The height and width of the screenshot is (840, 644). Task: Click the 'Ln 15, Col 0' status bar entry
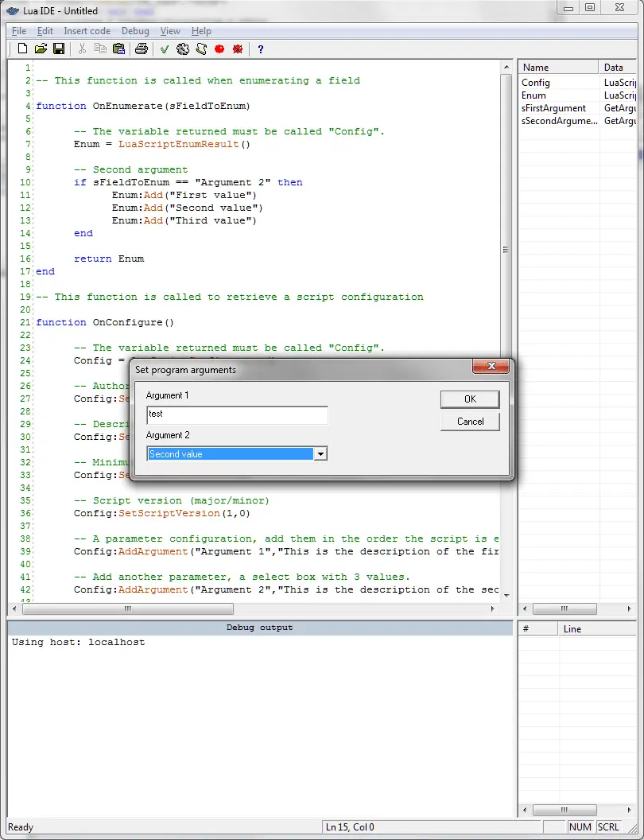(350, 827)
